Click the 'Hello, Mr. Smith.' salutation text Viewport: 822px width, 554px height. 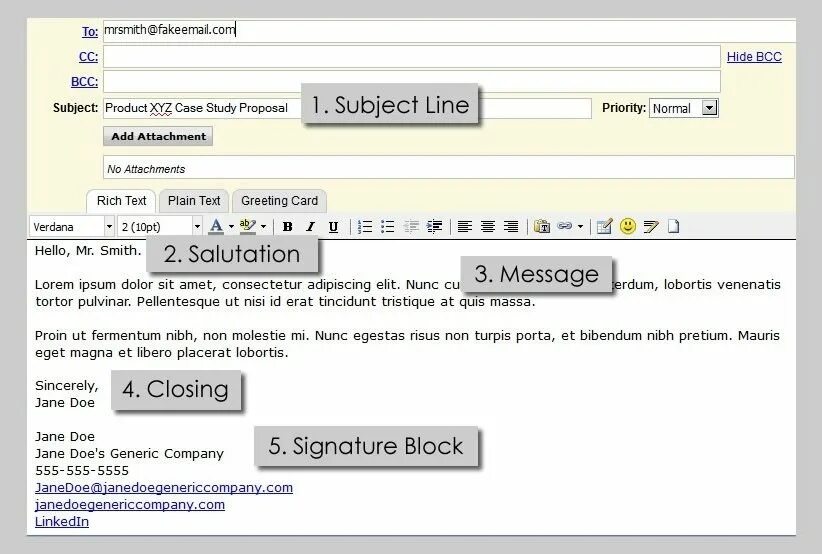click(88, 251)
